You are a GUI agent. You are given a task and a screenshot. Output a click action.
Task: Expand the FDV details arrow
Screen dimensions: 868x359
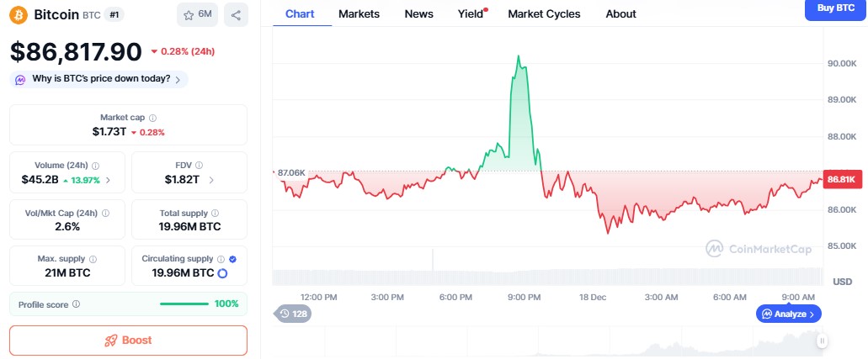pyautogui.click(x=210, y=180)
